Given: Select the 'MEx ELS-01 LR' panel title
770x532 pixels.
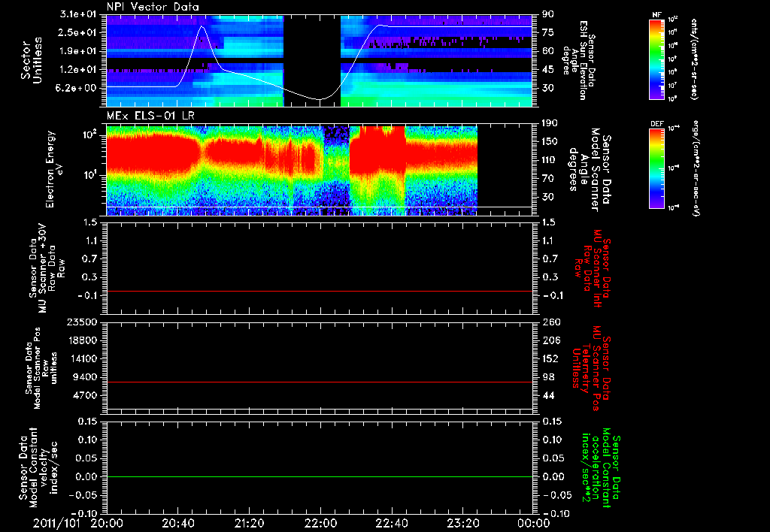Looking at the screenshot, I should coord(150,116).
